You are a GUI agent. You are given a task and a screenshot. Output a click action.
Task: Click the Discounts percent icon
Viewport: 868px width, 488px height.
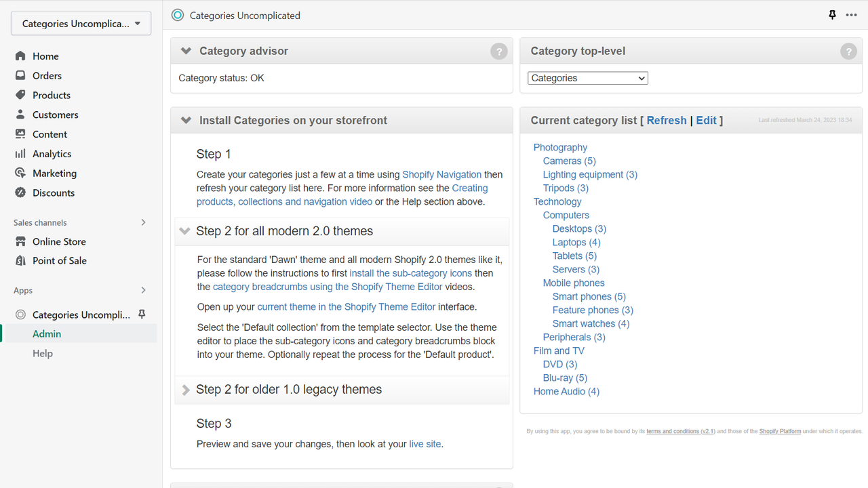click(x=20, y=192)
